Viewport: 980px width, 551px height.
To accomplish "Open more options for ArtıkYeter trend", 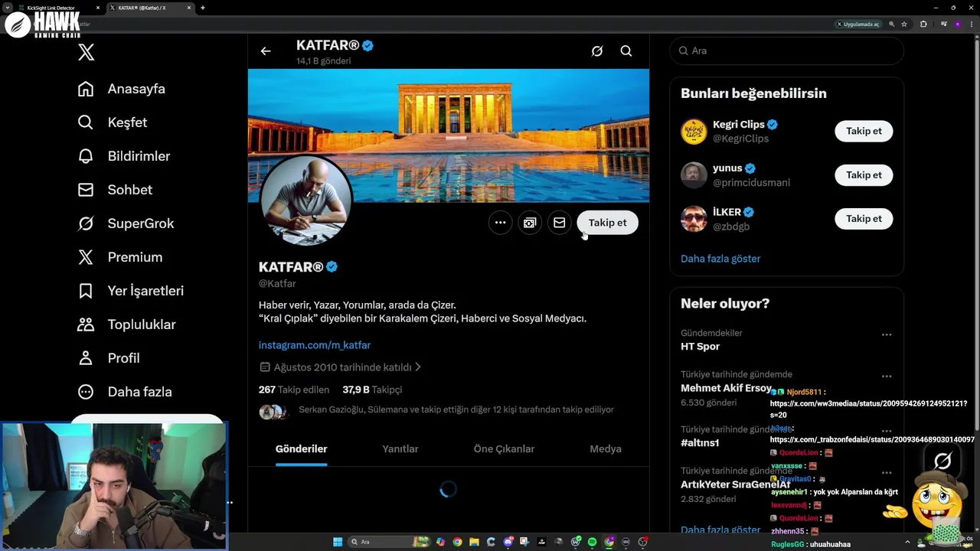I will (x=886, y=472).
